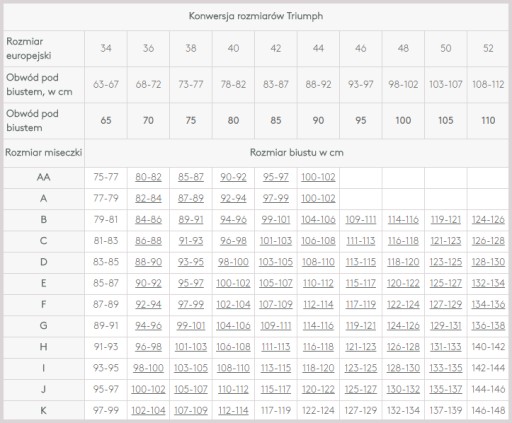Select the 117-119 link in row F
Viewport: 512px width, 423px height.
(x=361, y=304)
